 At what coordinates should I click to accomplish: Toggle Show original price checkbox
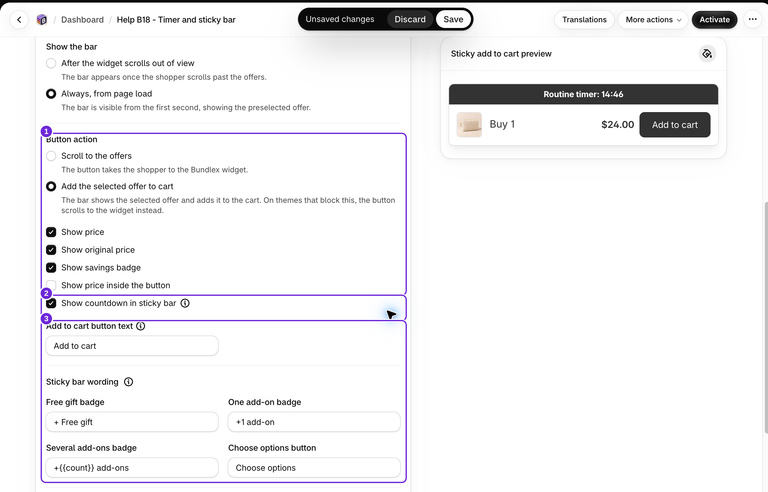click(51, 250)
